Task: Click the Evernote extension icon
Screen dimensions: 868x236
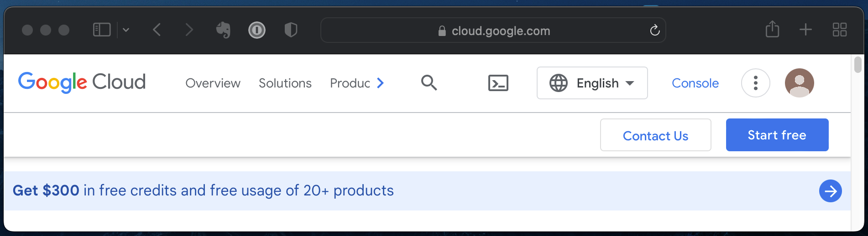Action: [223, 30]
